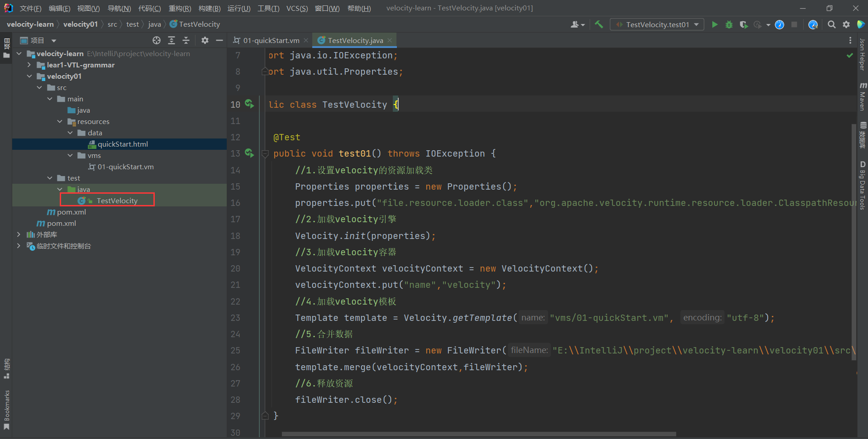Run with coverage using the shield icon
Image resolution: width=868 pixels, height=439 pixels.
tap(744, 24)
